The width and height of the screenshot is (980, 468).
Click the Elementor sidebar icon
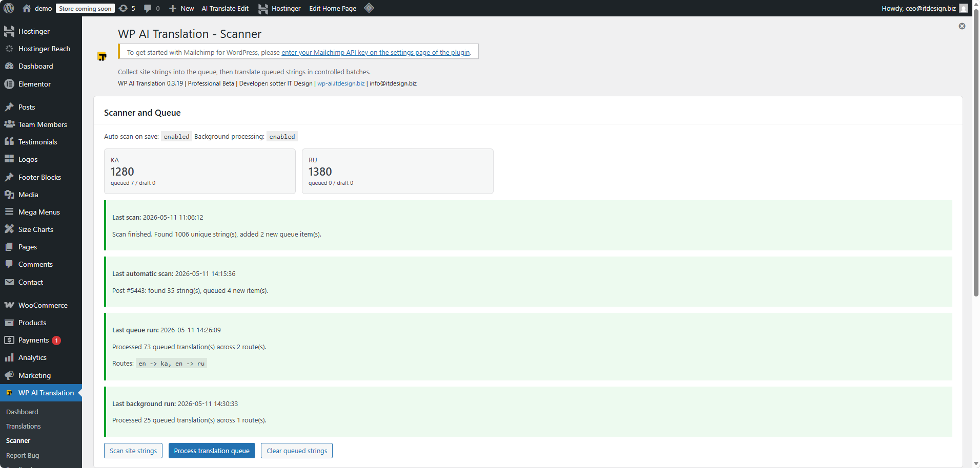[x=9, y=84]
